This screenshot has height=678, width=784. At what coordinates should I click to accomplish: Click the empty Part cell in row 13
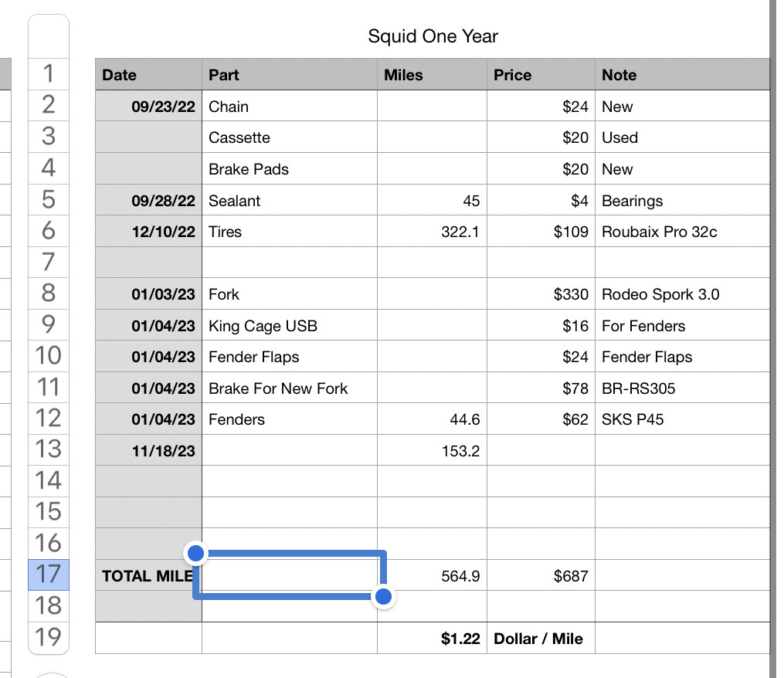point(290,451)
